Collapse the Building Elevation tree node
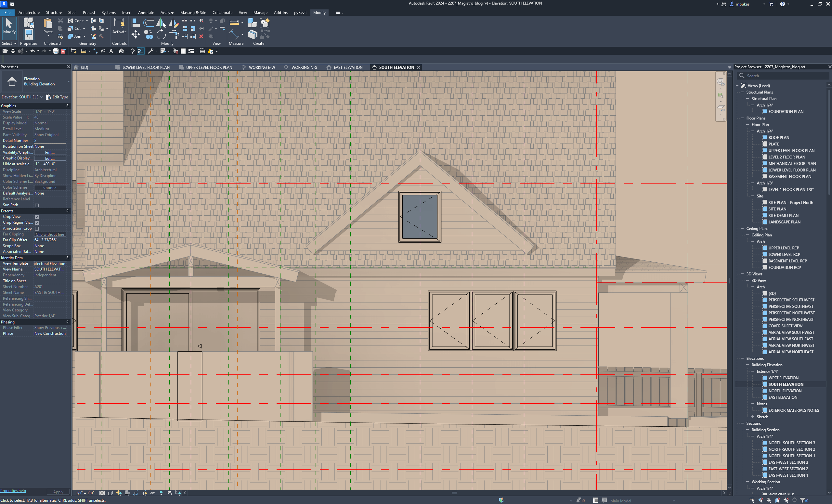 tap(747, 365)
